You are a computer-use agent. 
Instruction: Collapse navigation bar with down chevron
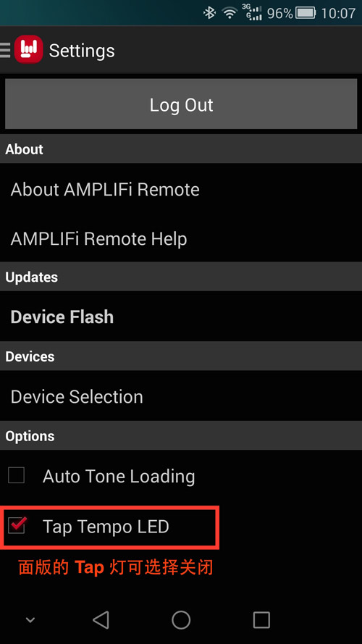[x=30, y=620]
